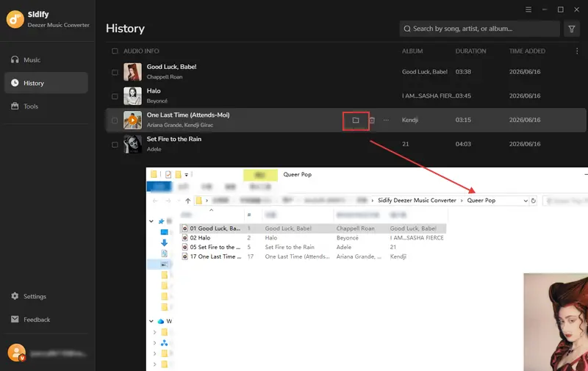This screenshot has height=371, width=588.
Task: Check the box for Set Fire to the Rain
Action: point(115,145)
